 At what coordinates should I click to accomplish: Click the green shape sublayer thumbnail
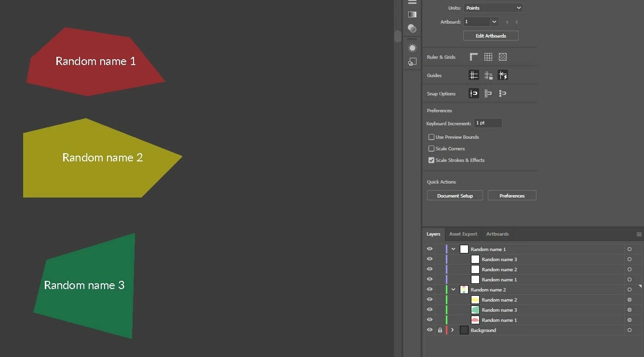click(475, 310)
